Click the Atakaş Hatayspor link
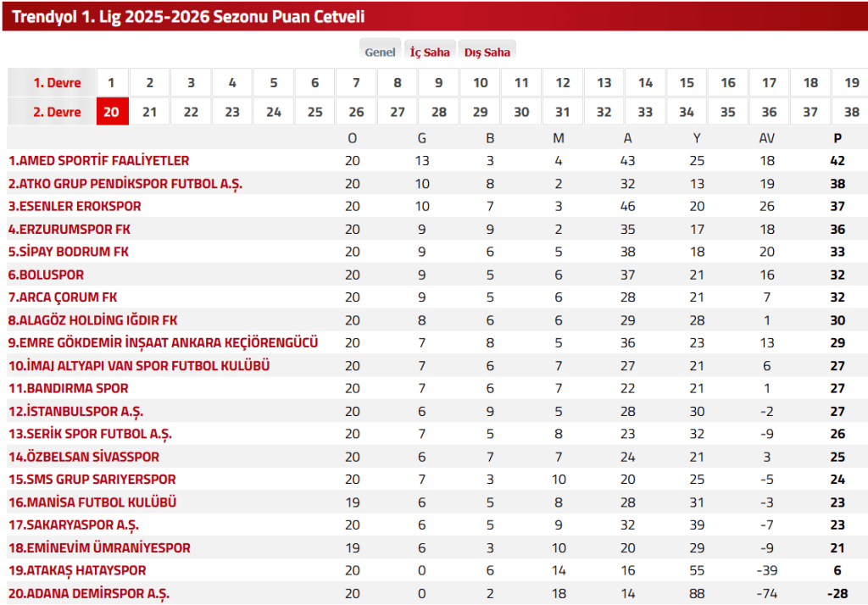The image size is (868, 605). (77, 571)
